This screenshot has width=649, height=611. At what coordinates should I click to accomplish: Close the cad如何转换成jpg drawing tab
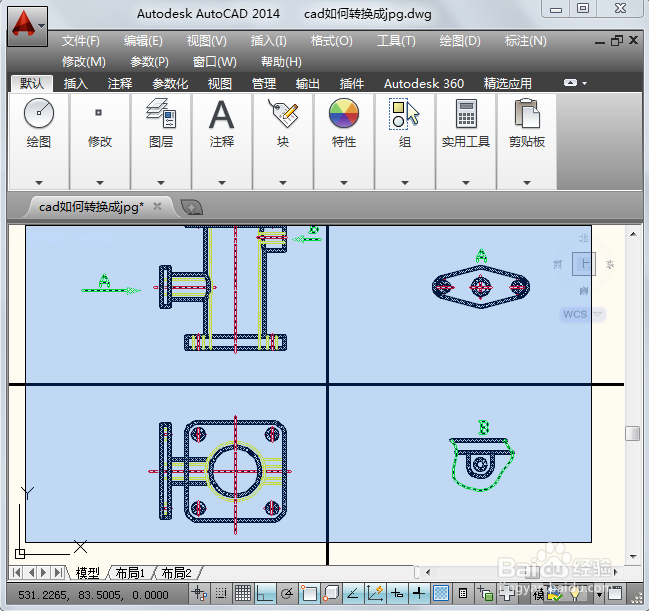coord(157,206)
